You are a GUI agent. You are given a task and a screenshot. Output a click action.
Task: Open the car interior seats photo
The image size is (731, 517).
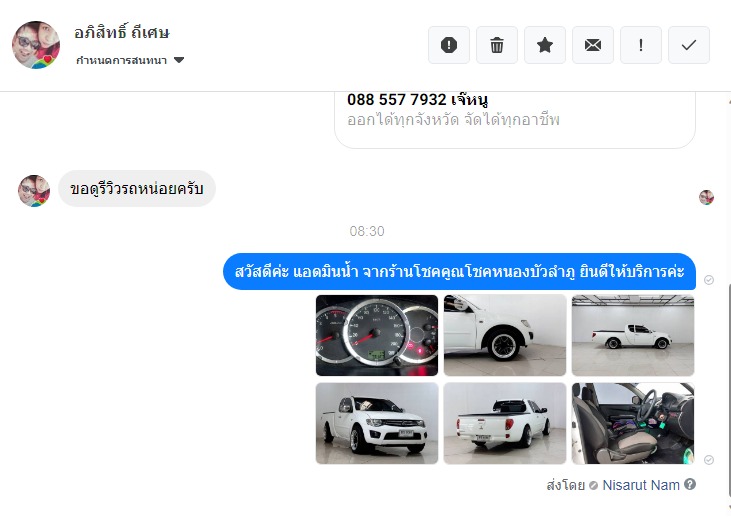pyautogui.click(x=633, y=423)
